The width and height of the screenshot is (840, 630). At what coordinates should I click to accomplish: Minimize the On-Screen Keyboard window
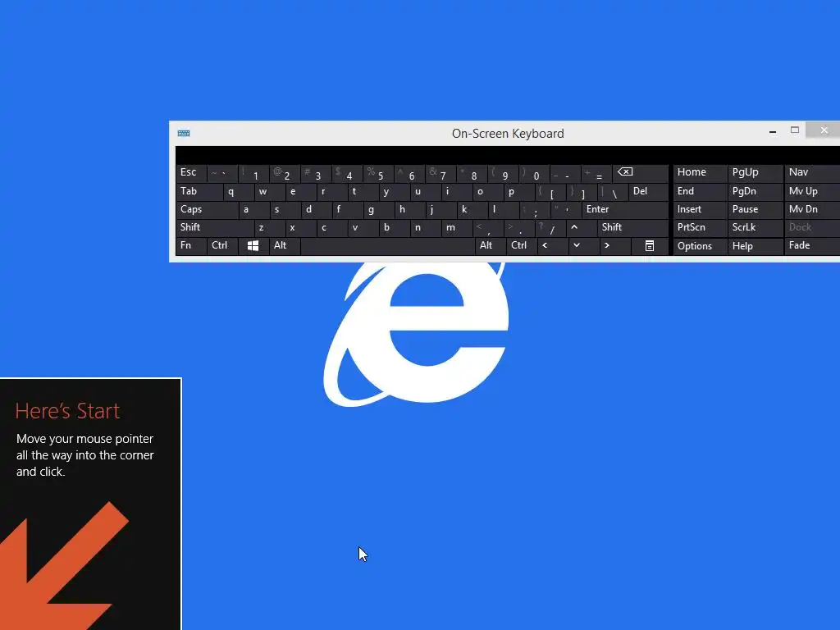[x=773, y=130]
